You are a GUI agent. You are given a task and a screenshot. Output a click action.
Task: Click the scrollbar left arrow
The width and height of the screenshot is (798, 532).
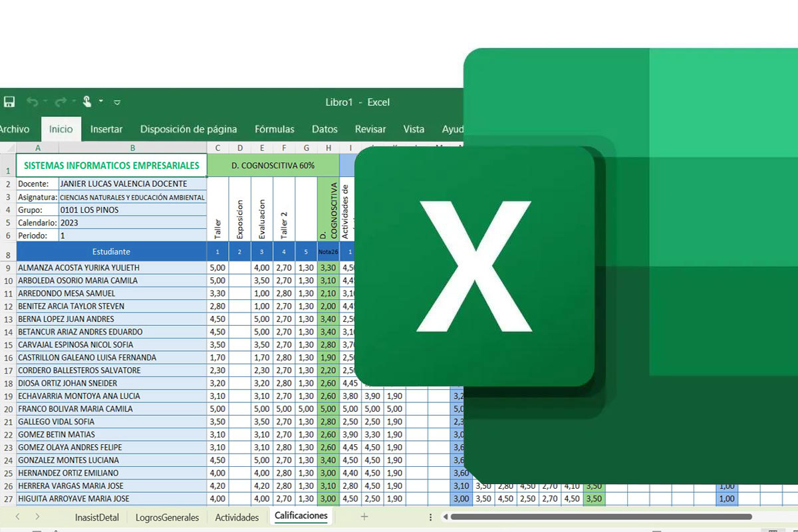[446, 517]
